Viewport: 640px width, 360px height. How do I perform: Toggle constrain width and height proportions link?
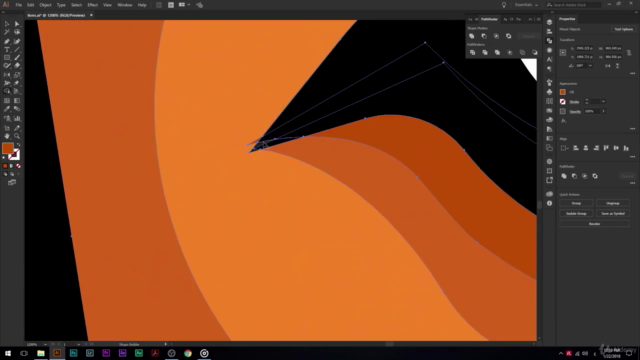tap(629, 53)
